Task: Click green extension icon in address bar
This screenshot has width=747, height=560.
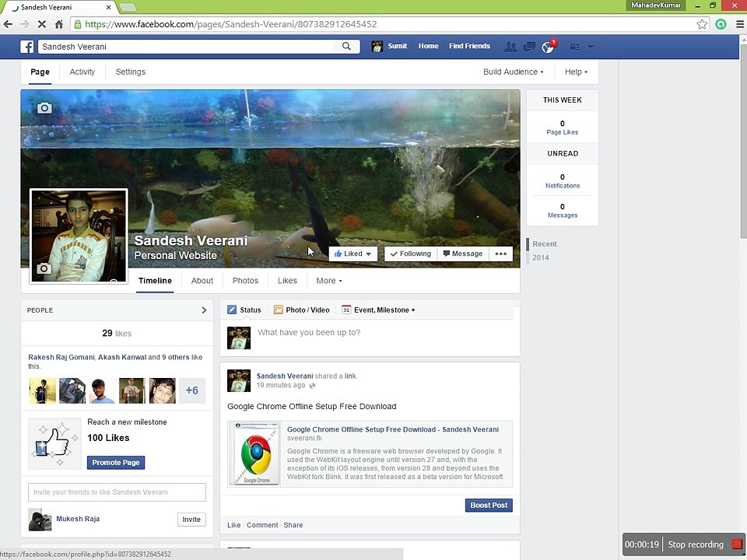Action: [x=721, y=24]
